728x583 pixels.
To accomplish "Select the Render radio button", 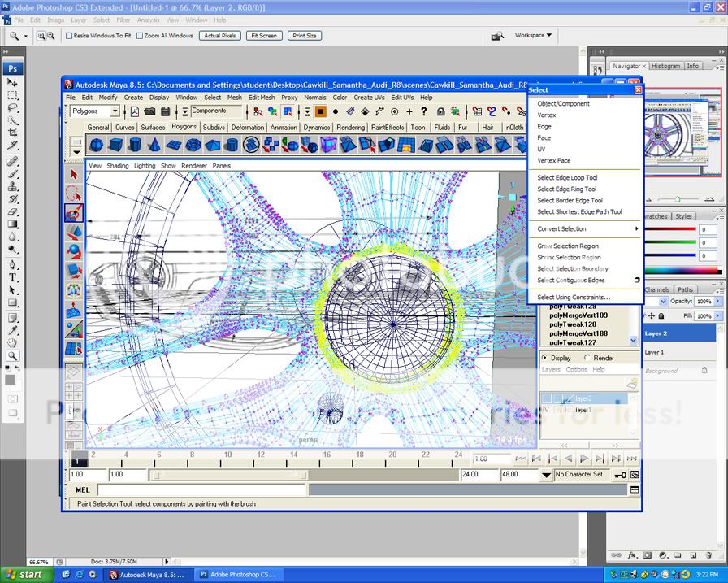I will 588,358.
